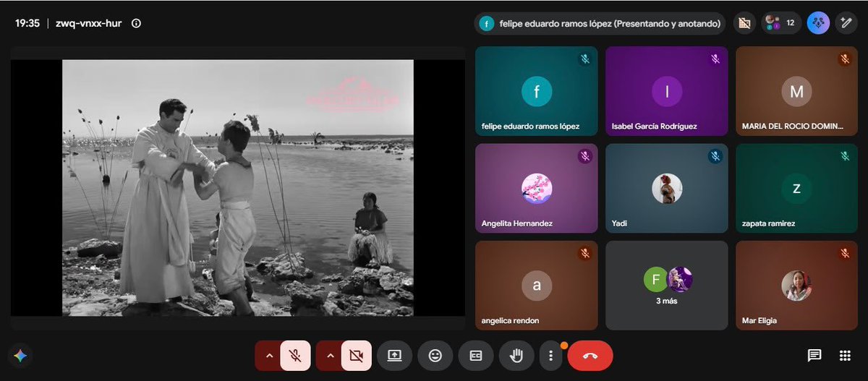Select angelica rendon participant tile

pyautogui.click(x=537, y=285)
